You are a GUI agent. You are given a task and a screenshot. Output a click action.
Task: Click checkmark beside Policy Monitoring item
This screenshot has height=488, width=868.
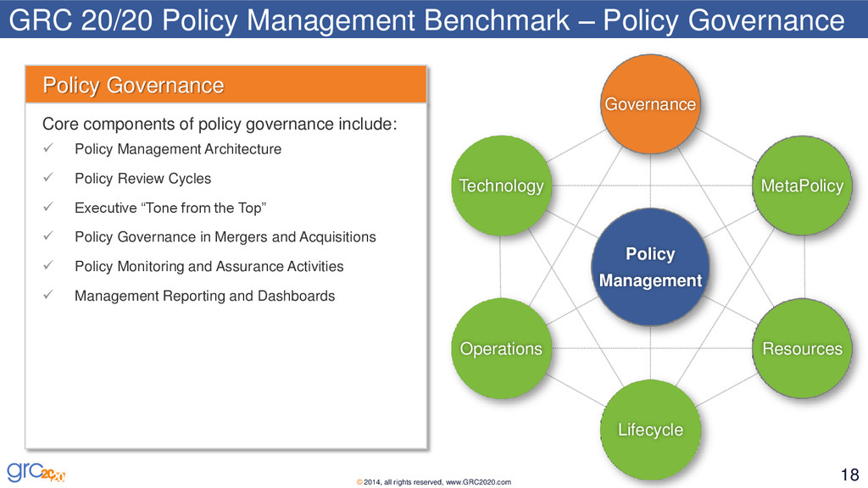coord(48,265)
